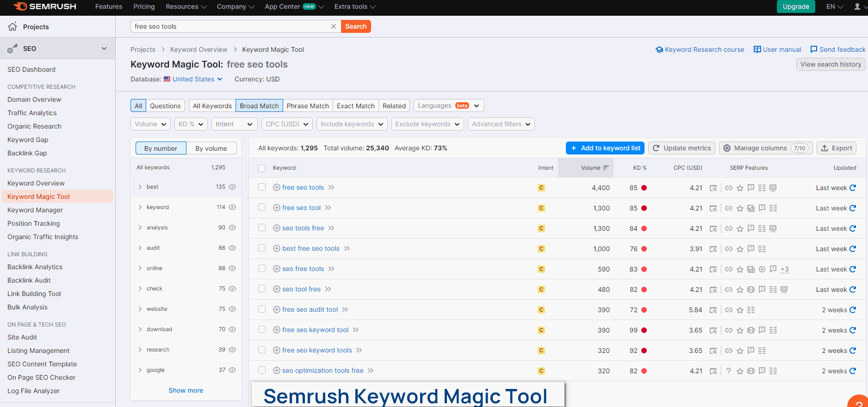Screen dimensions: 868x407
Task: Select all keywords with header checkbox
Action: 262,168
